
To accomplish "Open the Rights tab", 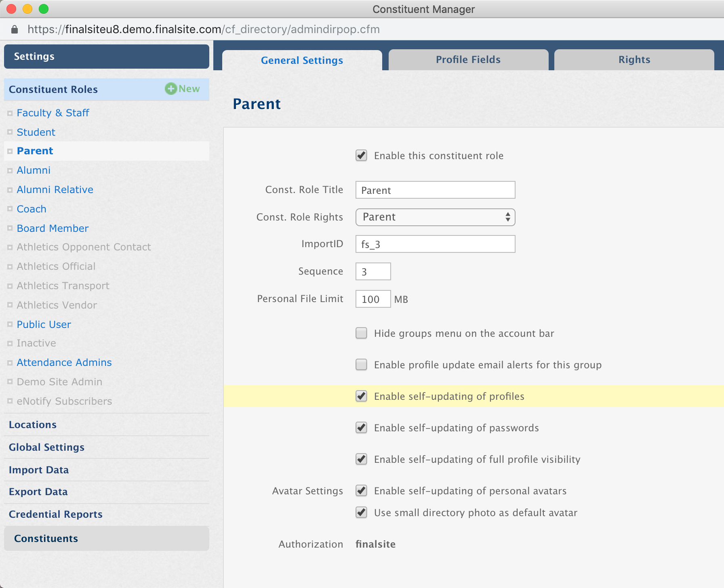I will [x=634, y=60].
